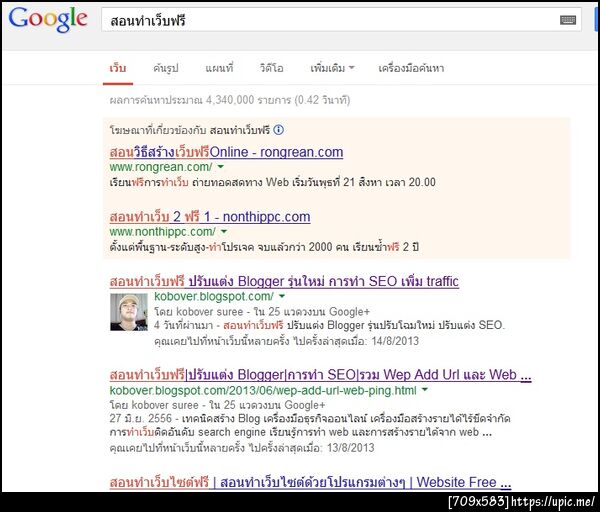Switch to the แผนที่ (Maps) tab
600x512 pixels.
point(219,68)
